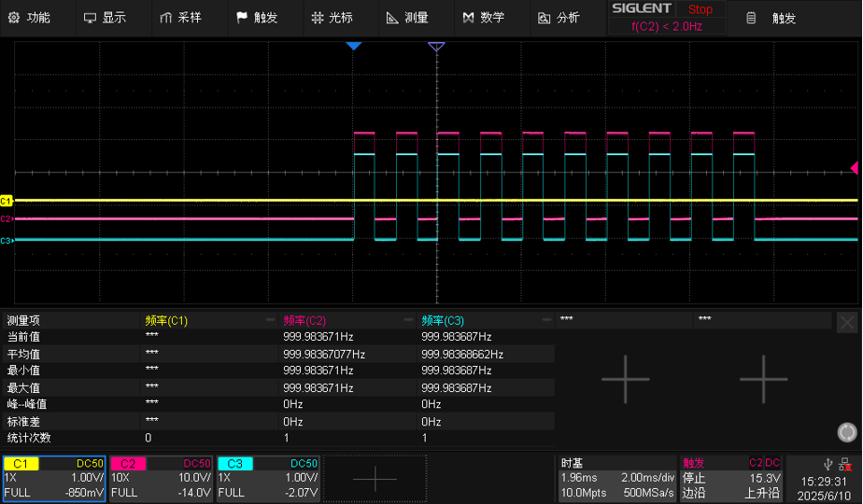Add a measurement in the first plus slot
863x504 pixels.
tap(625, 379)
